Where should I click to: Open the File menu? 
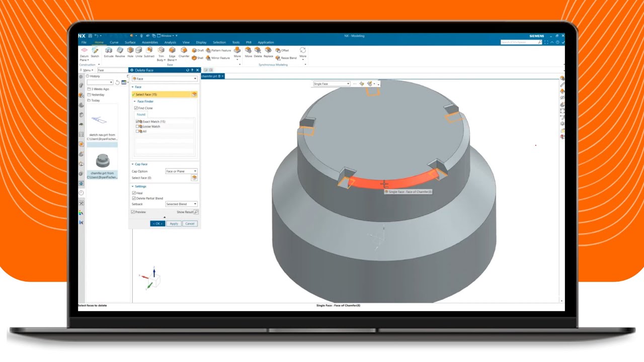(84, 42)
